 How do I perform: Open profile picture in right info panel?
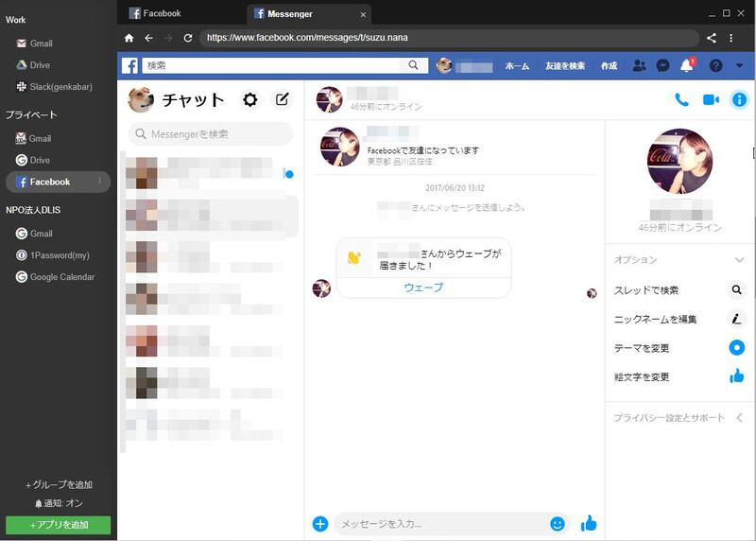pyautogui.click(x=679, y=161)
